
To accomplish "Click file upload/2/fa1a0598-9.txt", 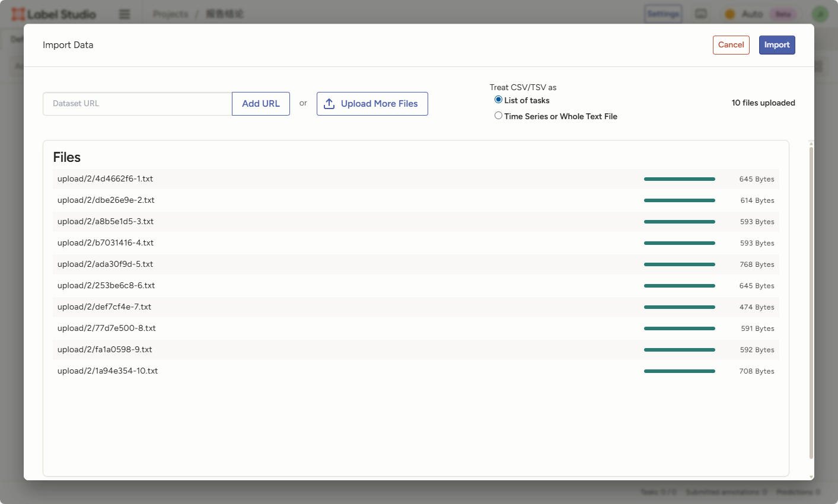I will (105, 349).
